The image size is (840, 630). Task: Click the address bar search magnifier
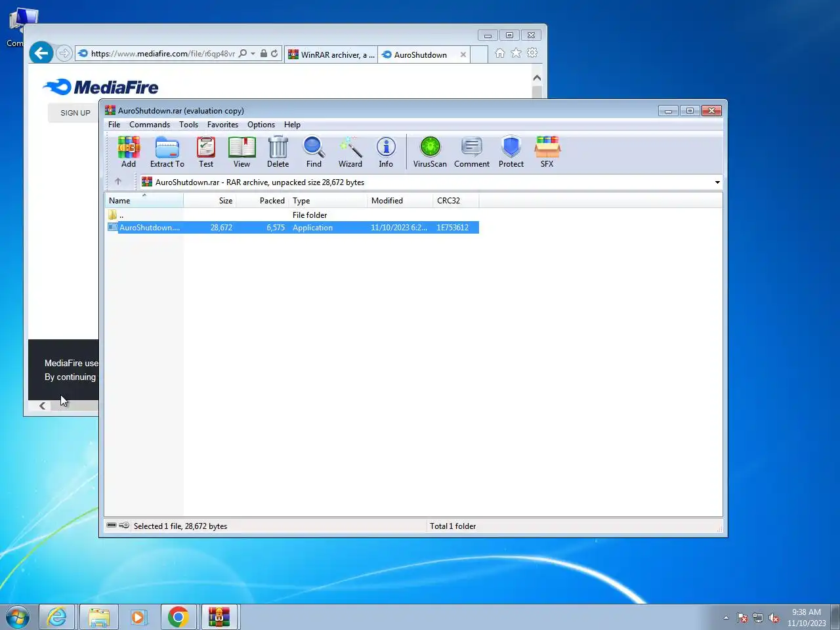[x=243, y=54]
